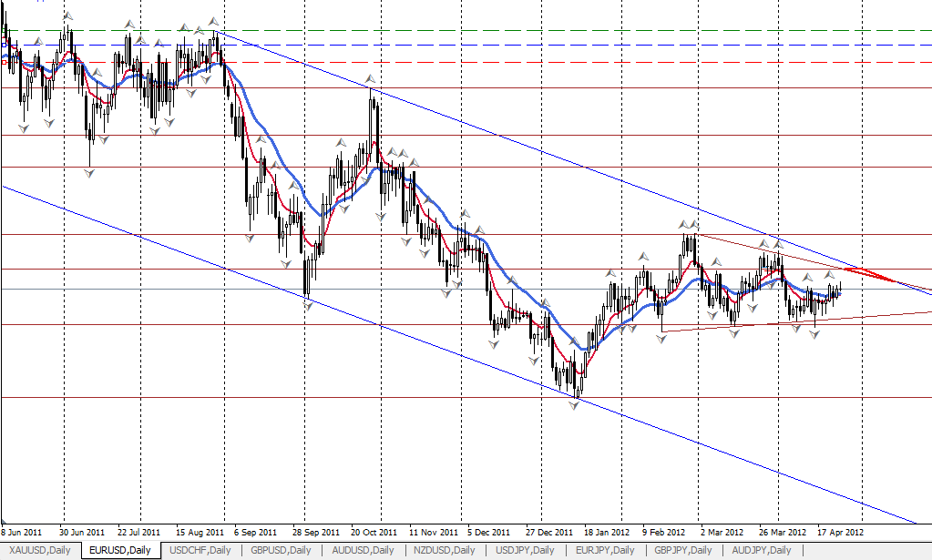Click the 11 Nov 2011 date label
932x560 pixels.
click(x=434, y=532)
